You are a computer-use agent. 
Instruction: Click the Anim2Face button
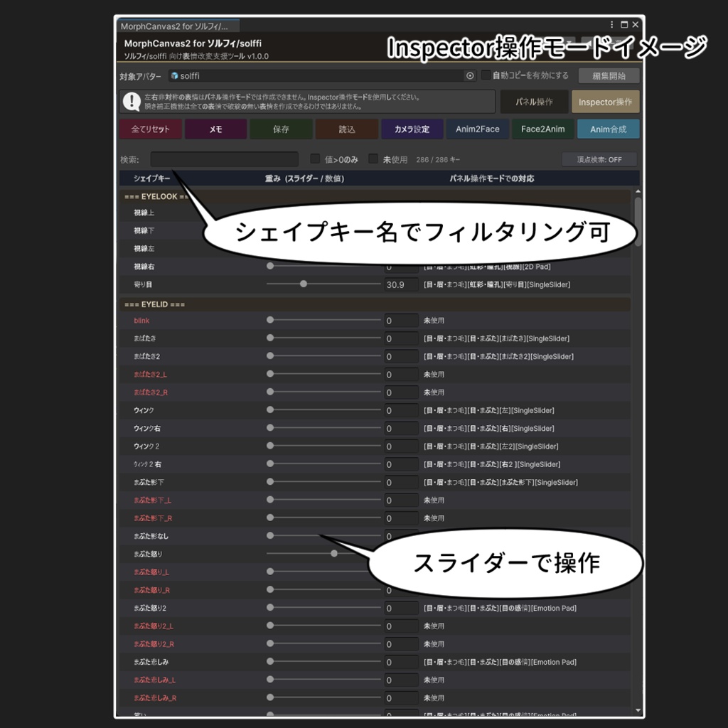coord(477,129)
